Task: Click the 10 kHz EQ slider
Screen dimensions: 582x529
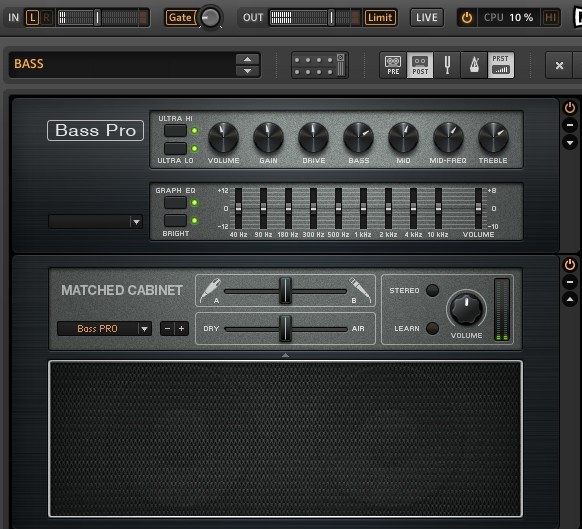Action: click(438, 208)
